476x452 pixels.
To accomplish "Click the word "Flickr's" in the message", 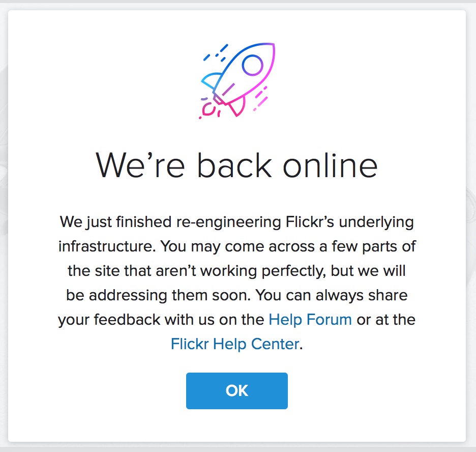I will [x=310, y=222].
